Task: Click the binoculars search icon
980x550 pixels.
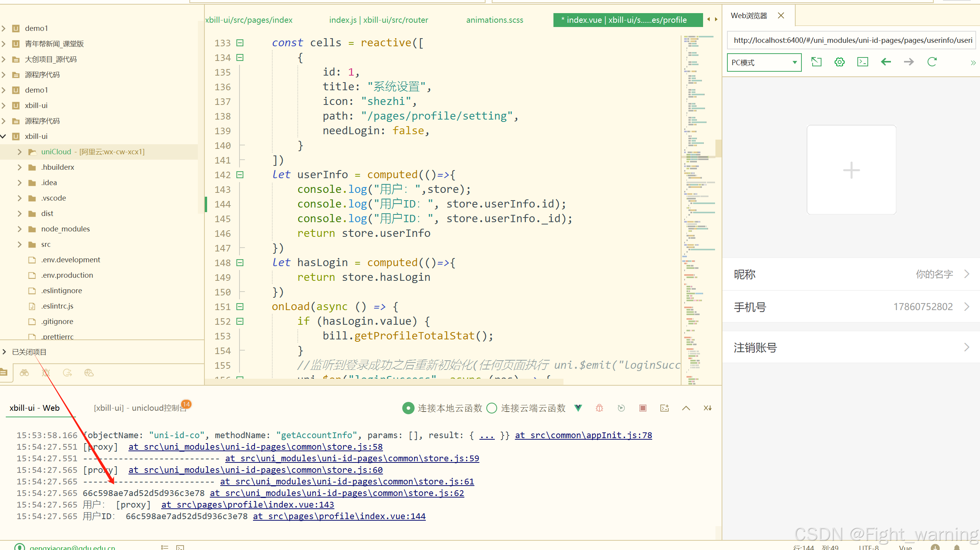Action: point(24,373)
